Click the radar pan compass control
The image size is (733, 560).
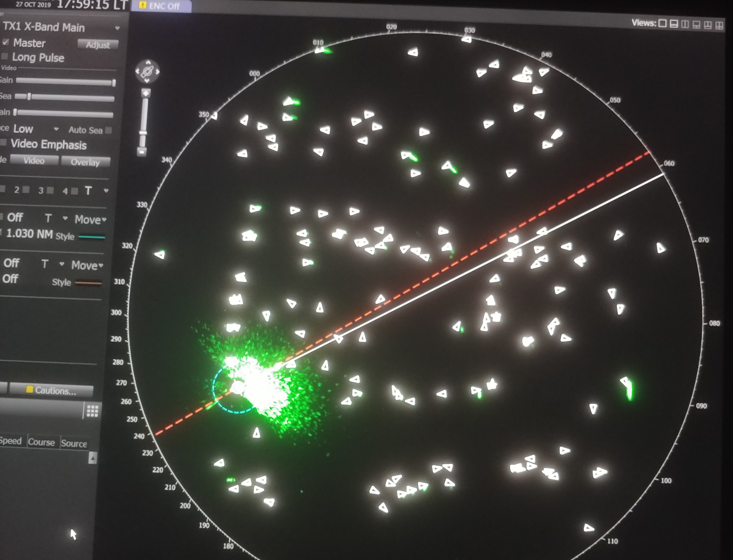tap(147, 71)
